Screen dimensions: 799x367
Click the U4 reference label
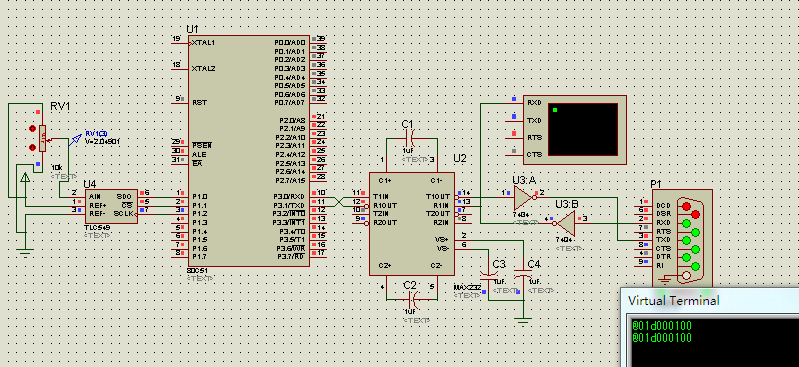(90, 184)
